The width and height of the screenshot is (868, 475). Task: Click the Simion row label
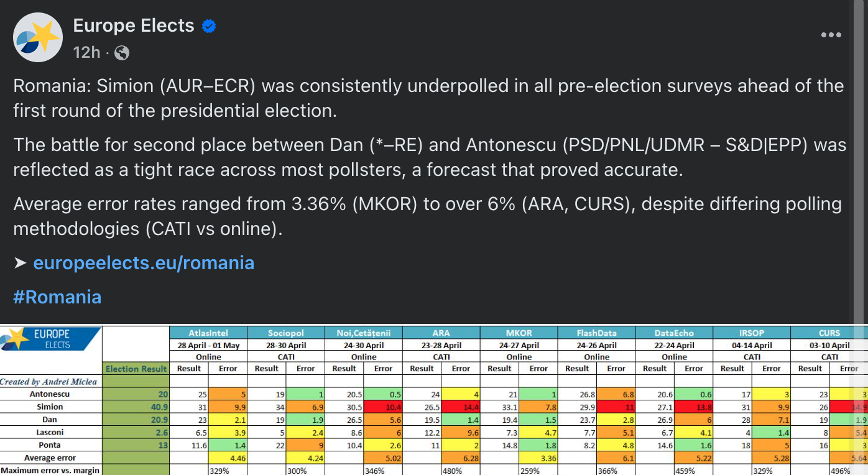click(50, 407)
